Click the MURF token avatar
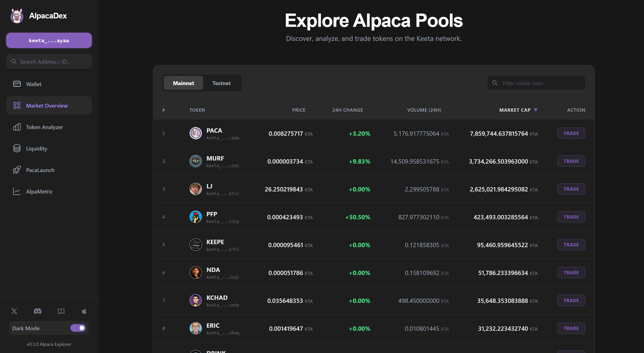This screenshot has height=353, width=644. 195,161
